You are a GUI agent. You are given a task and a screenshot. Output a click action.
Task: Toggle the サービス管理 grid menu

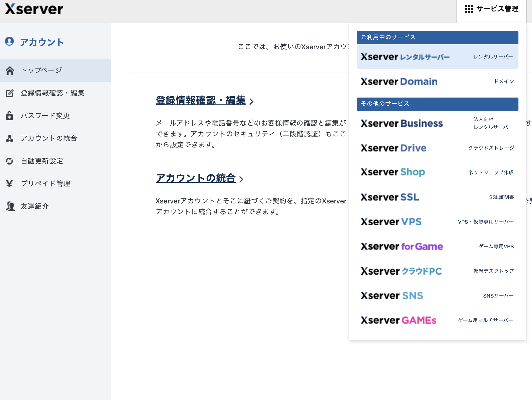click(492, 9)
